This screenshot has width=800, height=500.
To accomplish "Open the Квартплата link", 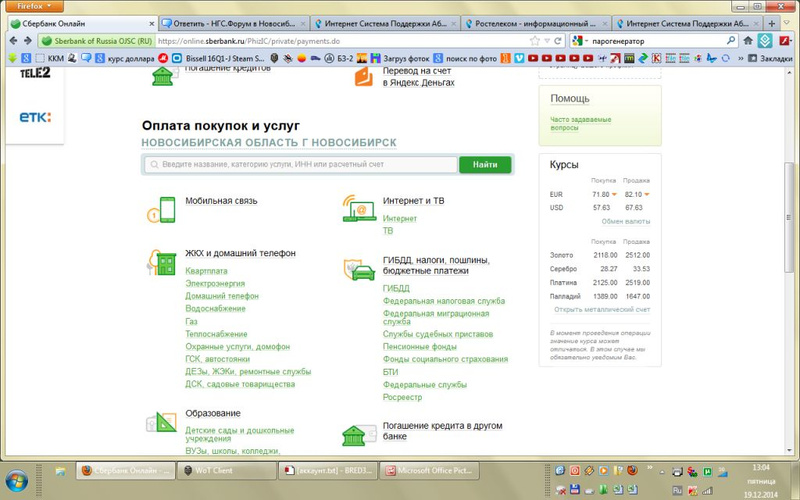I will click(206, 270).
